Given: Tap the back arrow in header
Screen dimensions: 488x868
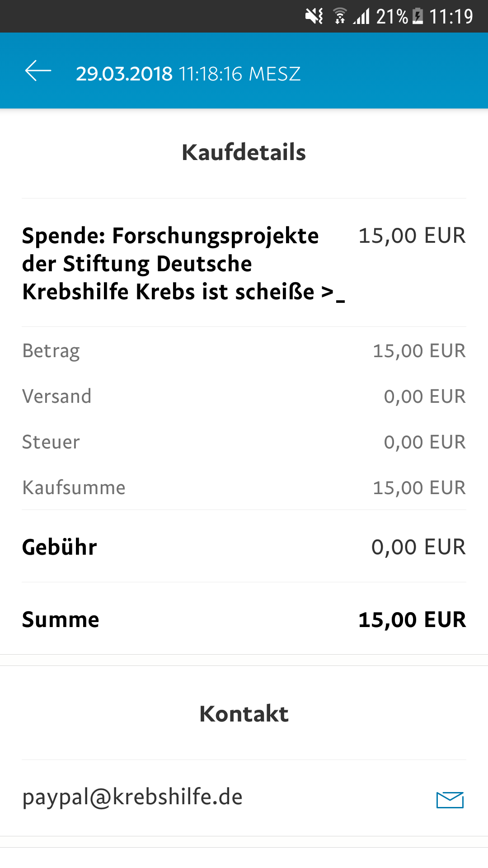Looking at the screenshot, I should tap(38, 71).
